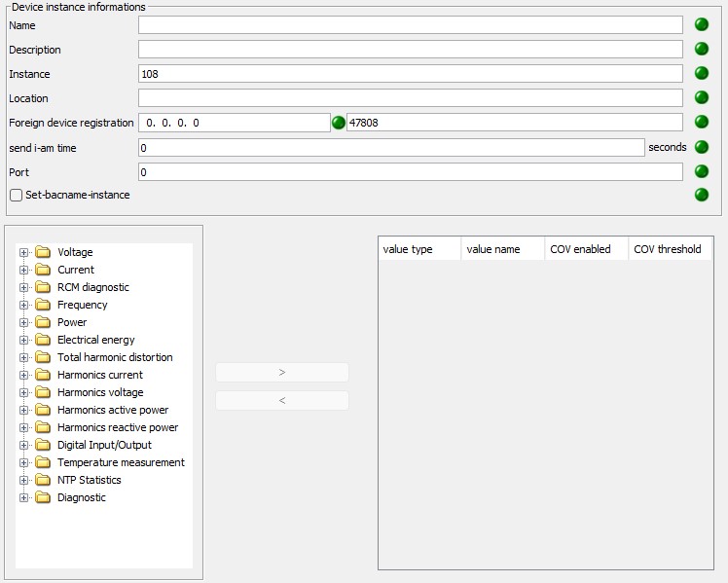The image size is (728, 583).
Task: Enable the Set-bacname-instance checkbox
Action: click(x=16, y=195)
